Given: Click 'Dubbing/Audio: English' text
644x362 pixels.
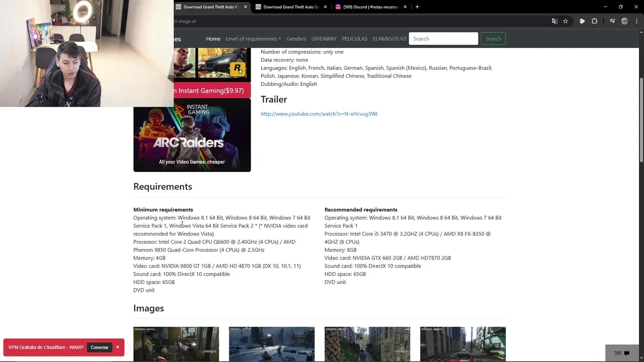Looking at the screenshot, I should tap(289, 84).
